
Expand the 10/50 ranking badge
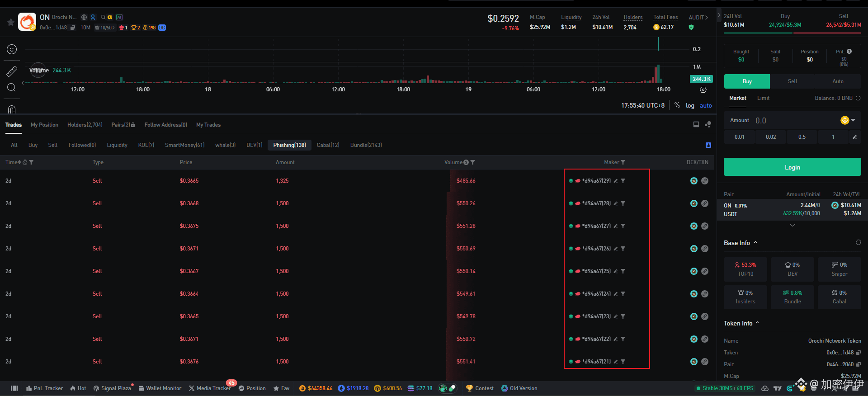pyautogui.click(x=105, y=28)
